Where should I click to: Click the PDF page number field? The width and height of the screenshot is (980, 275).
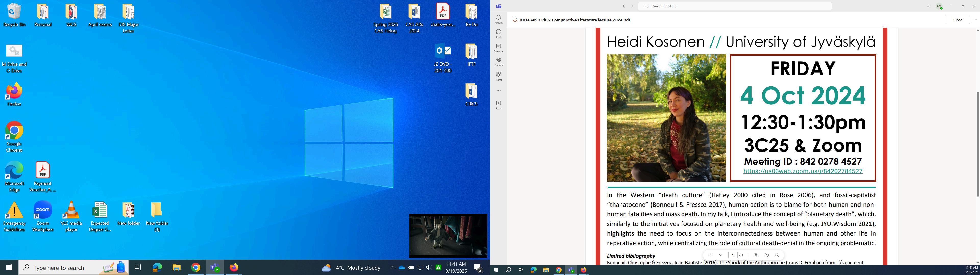click(x=733, y=255)
